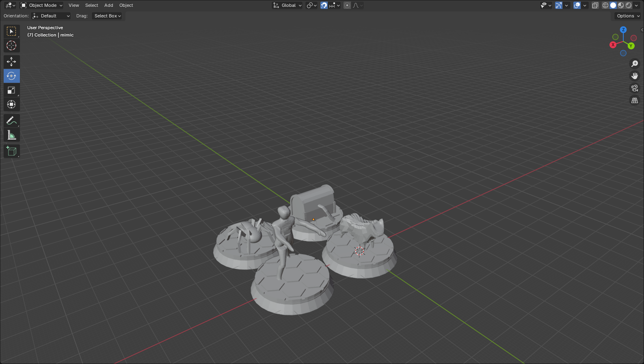
Task: Switch to the Scale tool
Action: tap(11, 90)
